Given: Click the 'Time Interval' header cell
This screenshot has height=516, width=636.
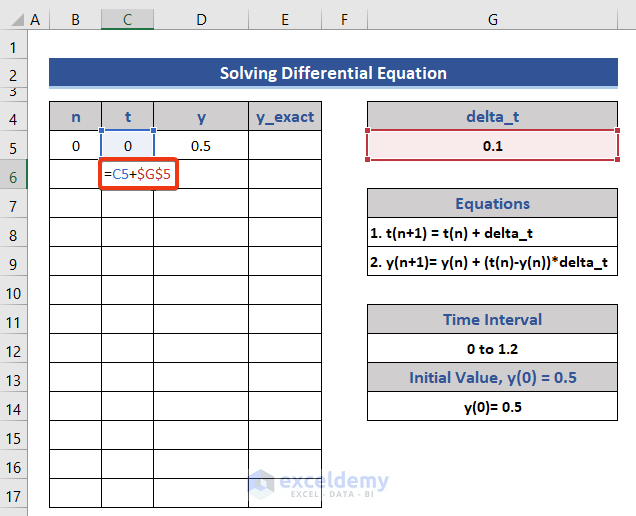Looking at the screenshot, I should coord(492,320).
